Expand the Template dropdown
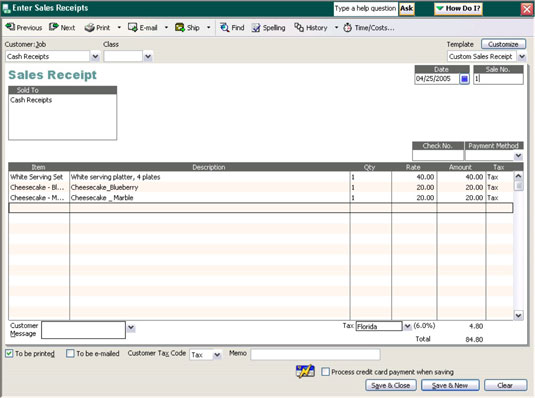535x398 pixels. [522, 56]
